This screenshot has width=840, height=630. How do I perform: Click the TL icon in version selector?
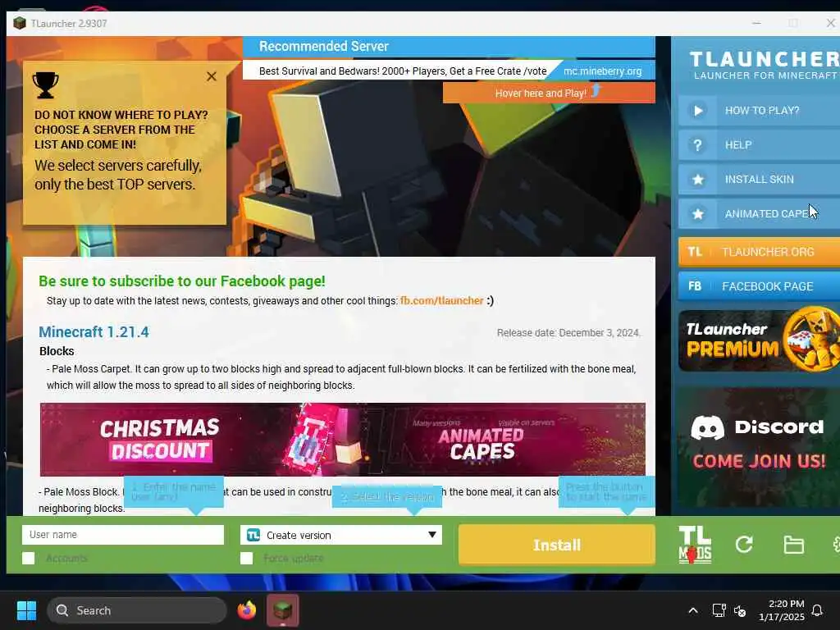[x=253, y=535]
